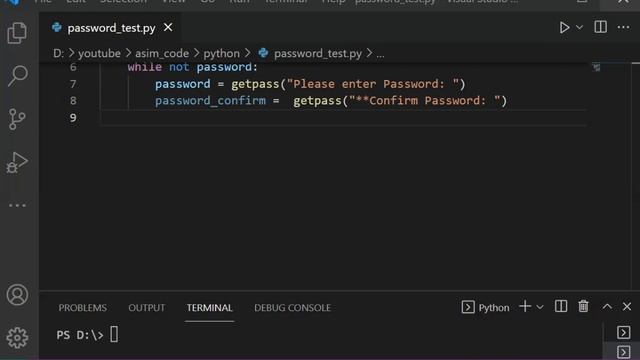This screenshot has height=360, width=640.
Task: Split the editor to the right
Action: tap(600, 27)
